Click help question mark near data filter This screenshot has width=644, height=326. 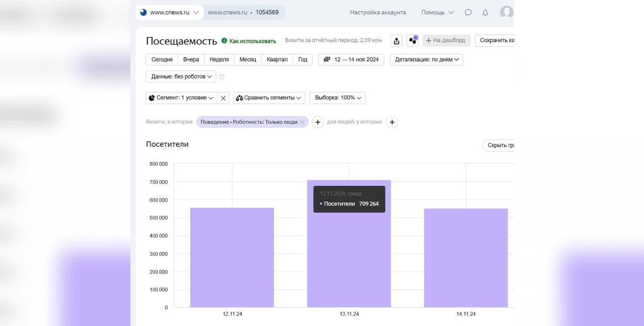coord(221,77)
